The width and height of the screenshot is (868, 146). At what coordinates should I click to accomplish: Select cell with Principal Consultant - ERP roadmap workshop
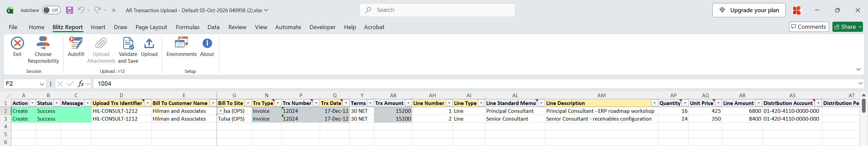601,111
